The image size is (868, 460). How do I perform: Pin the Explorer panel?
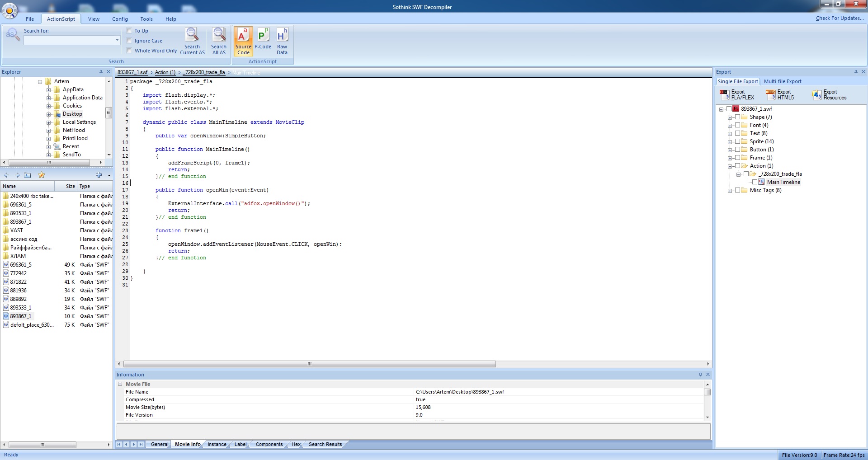[x=101, y=72]
